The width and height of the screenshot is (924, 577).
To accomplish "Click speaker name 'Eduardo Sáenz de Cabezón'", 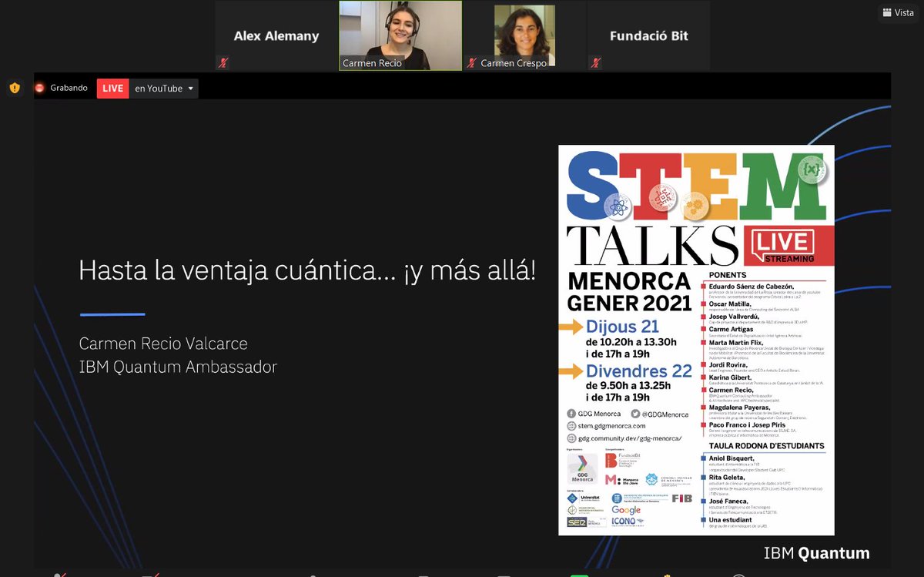I will [x=751, y=286].
